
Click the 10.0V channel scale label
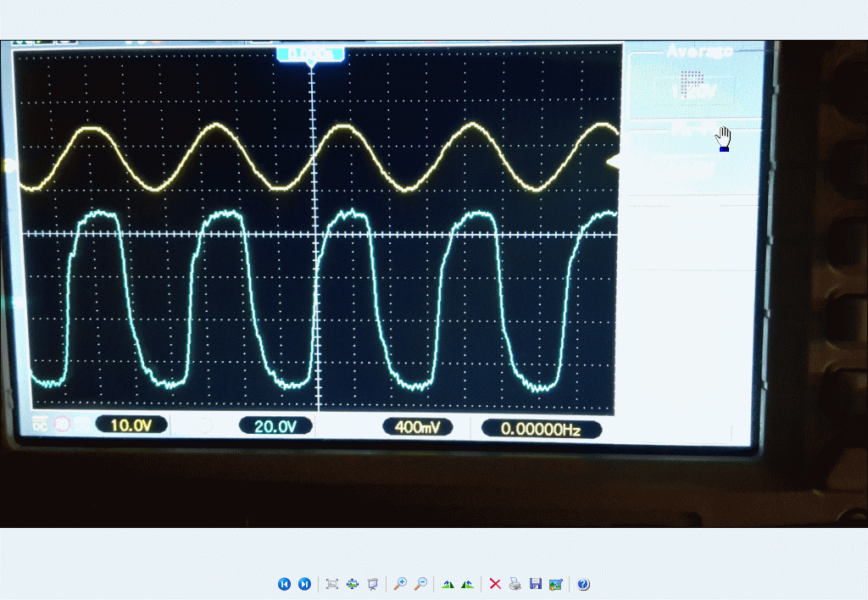[131, 425]
